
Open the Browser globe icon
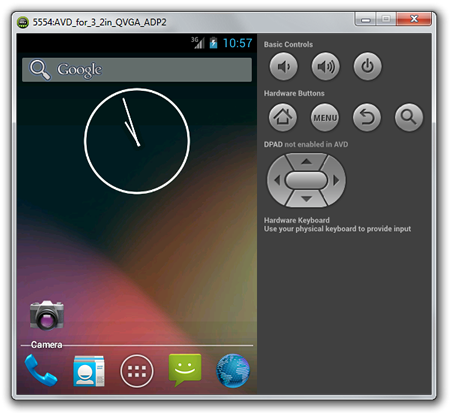point(233,371)
